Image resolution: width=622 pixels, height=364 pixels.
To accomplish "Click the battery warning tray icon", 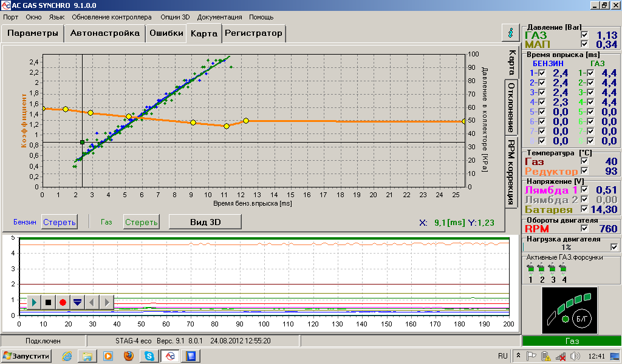I will pos(546,356).
